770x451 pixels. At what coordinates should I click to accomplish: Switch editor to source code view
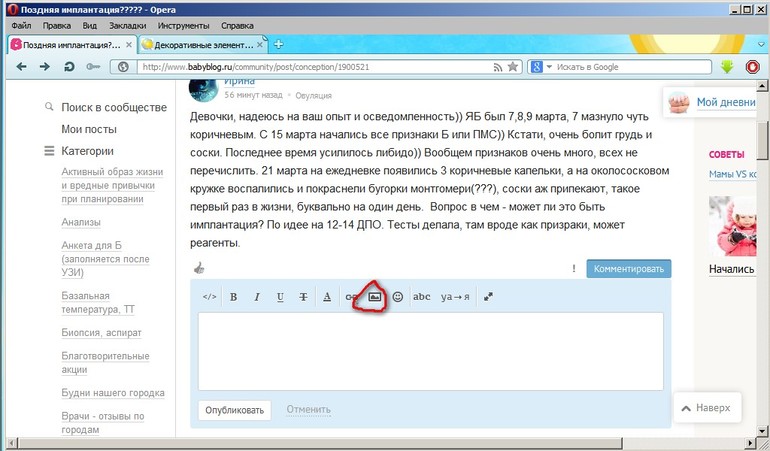point(209,297)
